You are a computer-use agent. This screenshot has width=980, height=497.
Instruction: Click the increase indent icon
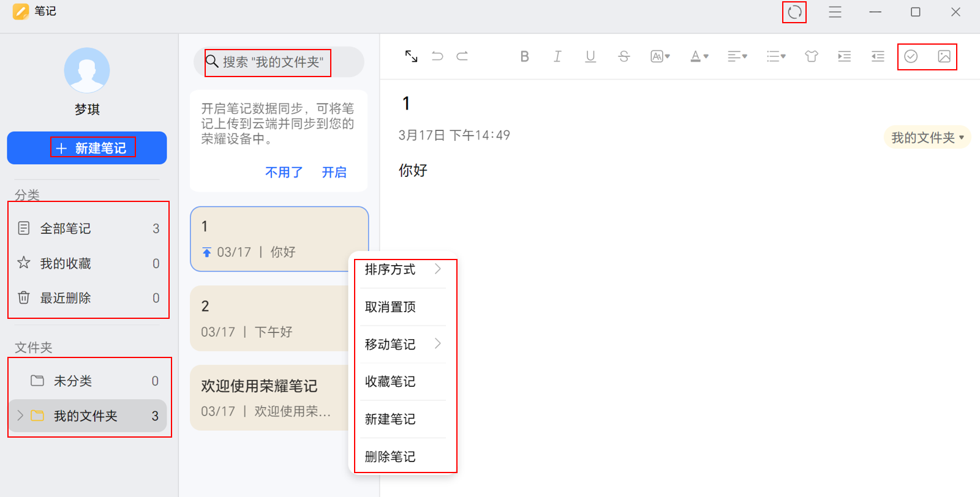[845, 56]
